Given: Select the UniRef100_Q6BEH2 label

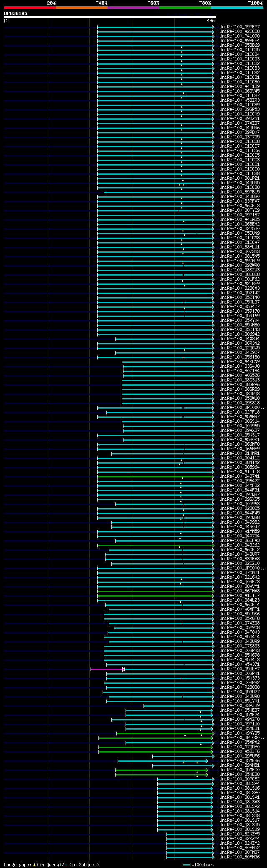Looking at the screenshot, I should coord(239,224).
